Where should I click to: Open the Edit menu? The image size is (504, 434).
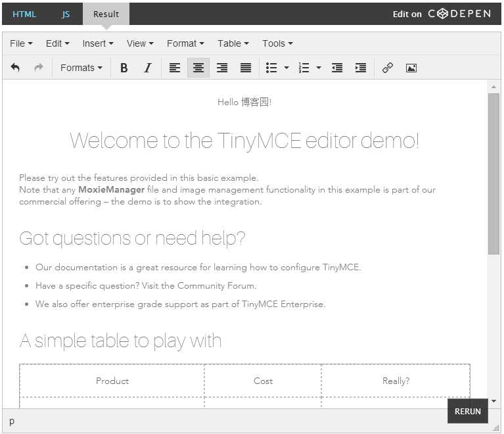pyautogui.click(x=58, y=43)
